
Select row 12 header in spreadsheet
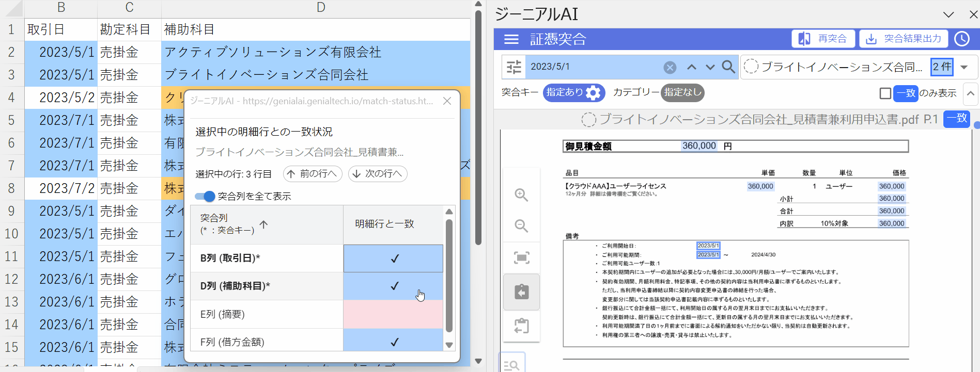(11, 279)
